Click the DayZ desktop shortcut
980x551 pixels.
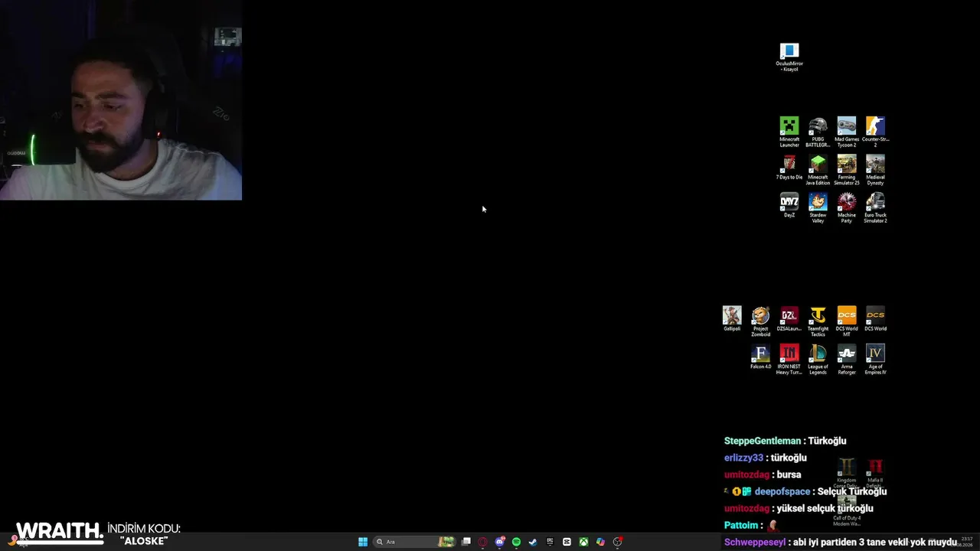(x=789, y=206)
